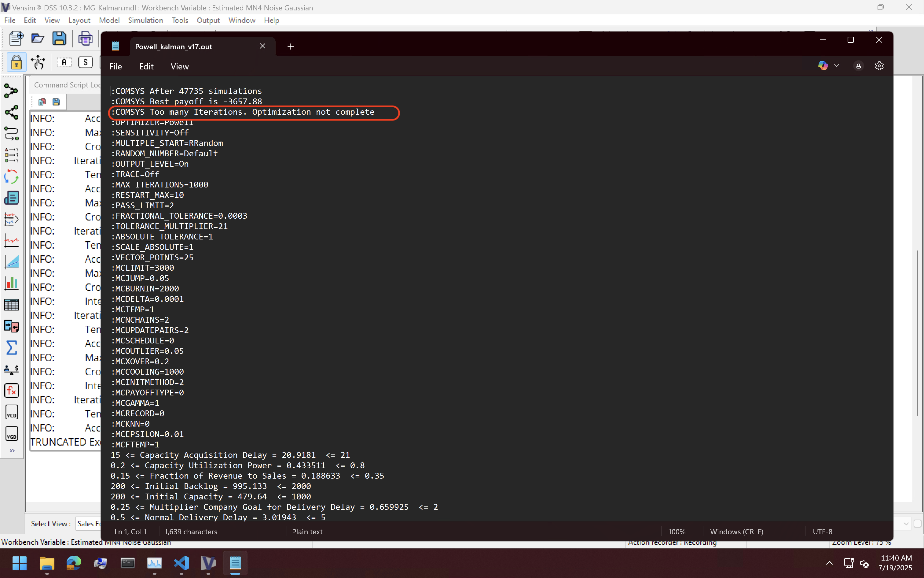Open the Table tool in sidebar
Image resolution: width=924 pixels, height=578 pixels.
pos(11,305)
